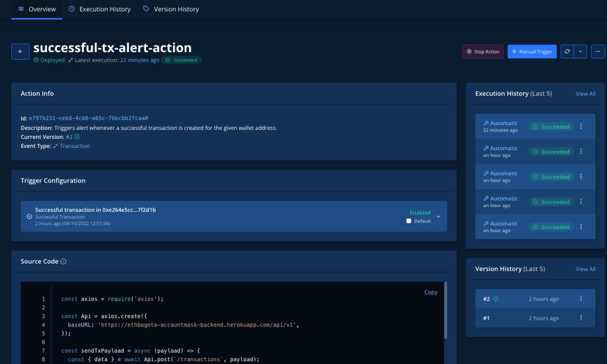Expand the Successful transaction trigger chevron
The image size is (607, 364).
[x=438, y=217]
